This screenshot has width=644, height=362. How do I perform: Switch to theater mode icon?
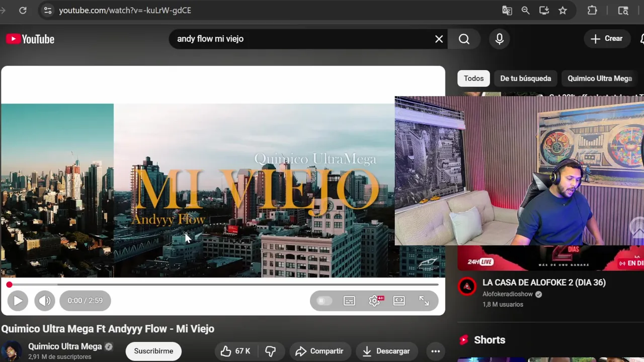pos(399,301)
